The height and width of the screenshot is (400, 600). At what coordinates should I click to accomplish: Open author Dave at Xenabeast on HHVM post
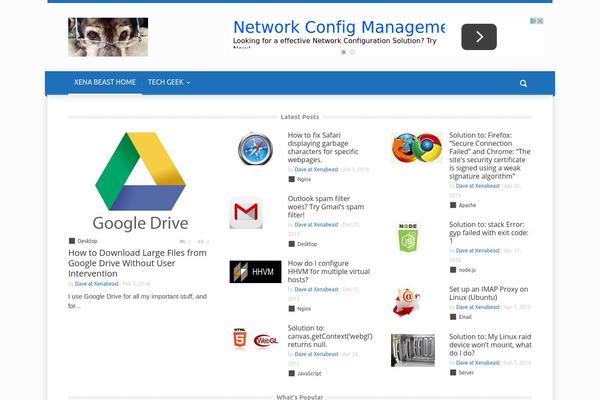coord(316,289)
